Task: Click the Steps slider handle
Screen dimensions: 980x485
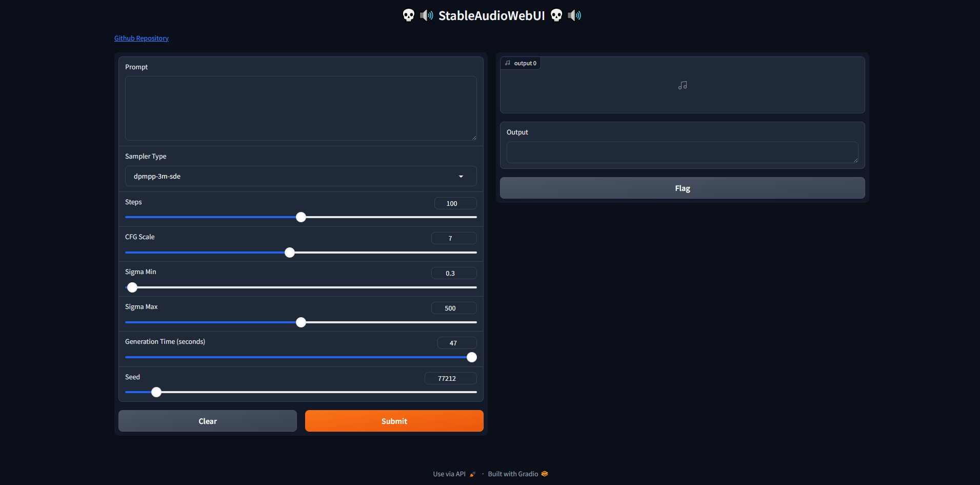Action: tap(301, 217)
